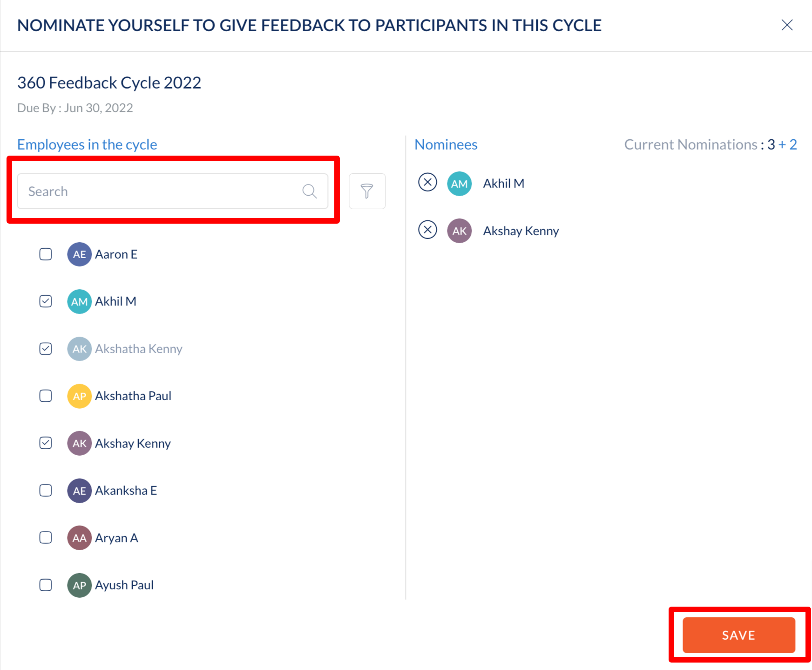Select the Employees in the cycle heading
Image resolution: width=812 pixels, height=670 pixels.
[x=87, y=144]
